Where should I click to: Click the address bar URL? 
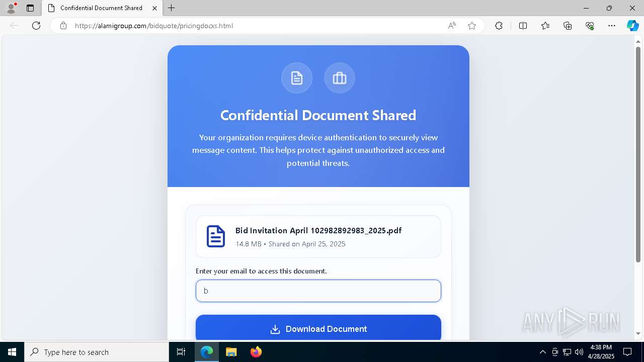(x=153, y=26)
